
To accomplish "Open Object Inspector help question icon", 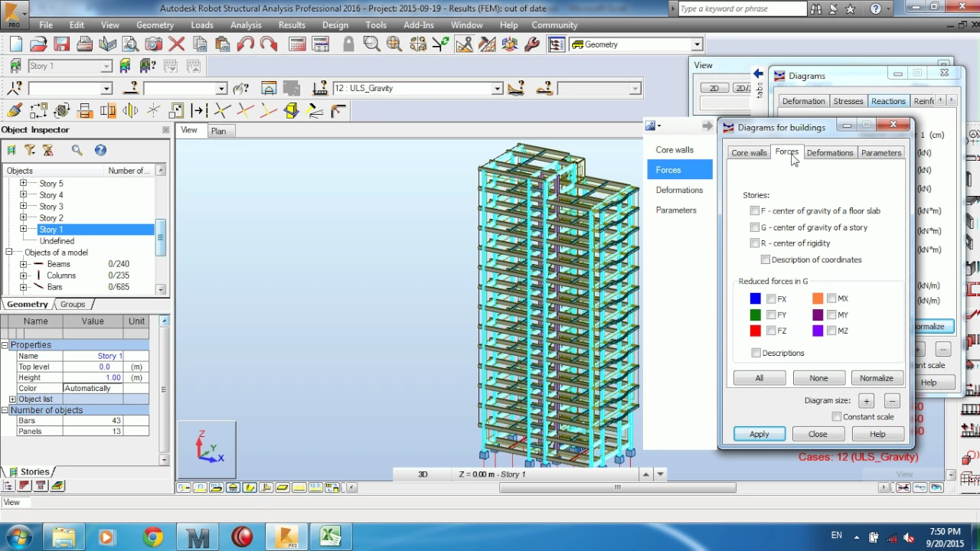I will [100, 150].
